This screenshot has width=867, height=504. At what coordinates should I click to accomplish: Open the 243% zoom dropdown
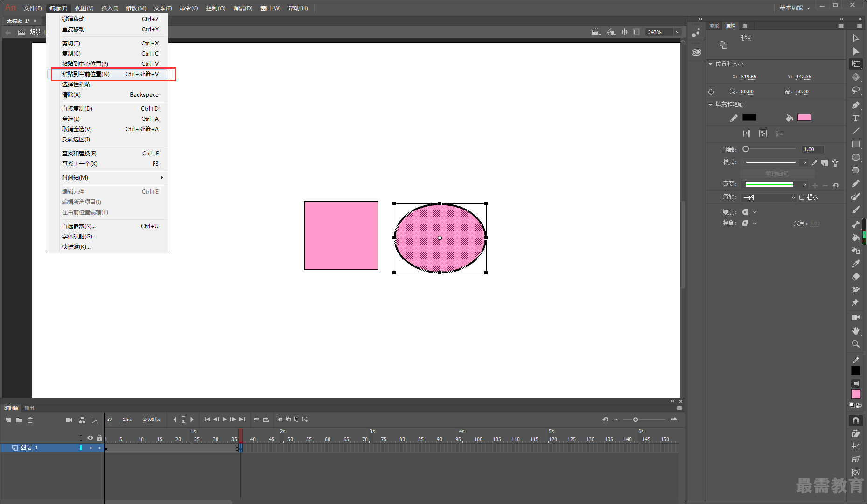678,32
